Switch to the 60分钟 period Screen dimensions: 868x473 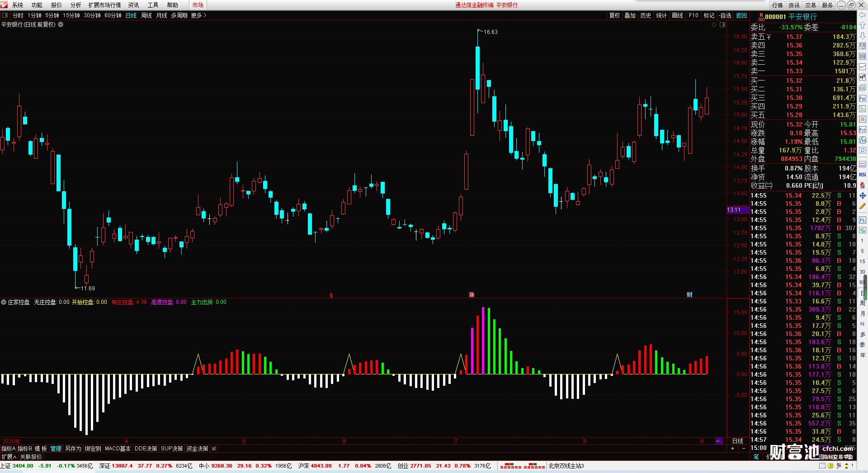point(113,15)
